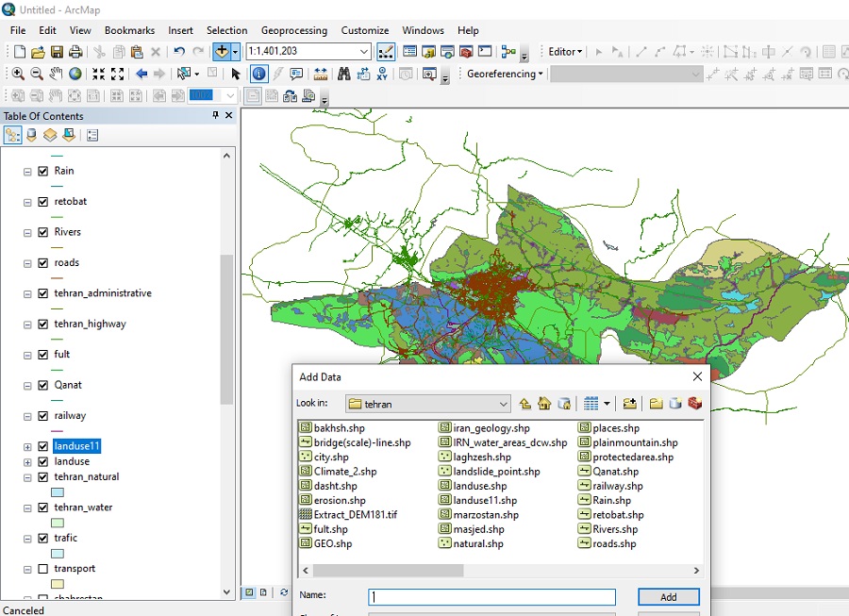The image size is (849, 616).
Task: Click the Print icon
Action: [75, 52]
